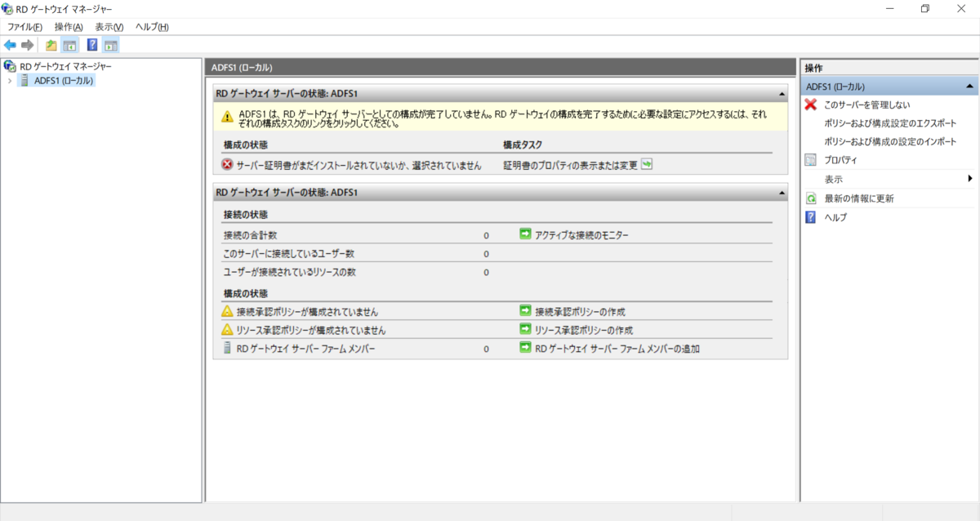Click RD ゲートウェイ サーバー ファーム メンバー row label

coord(305,349)
